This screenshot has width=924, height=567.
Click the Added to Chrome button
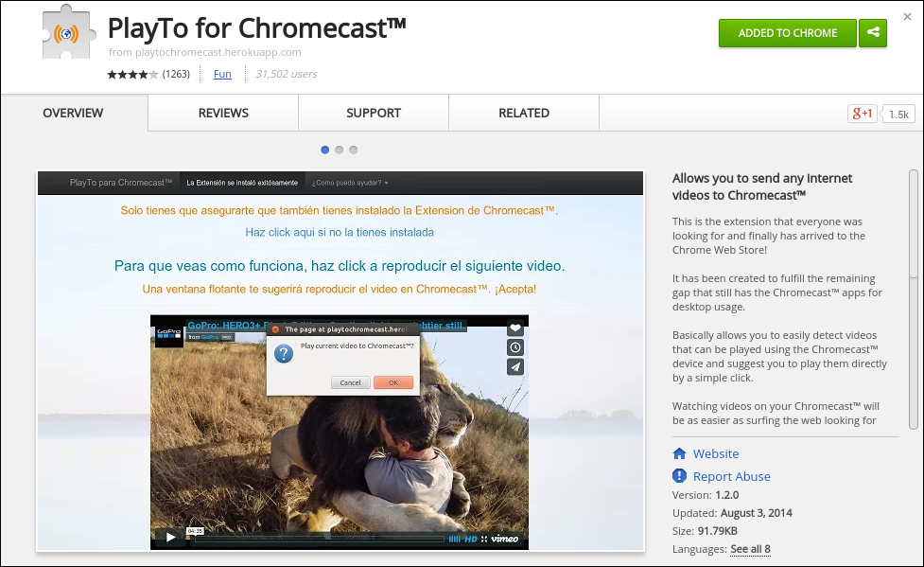787,33
